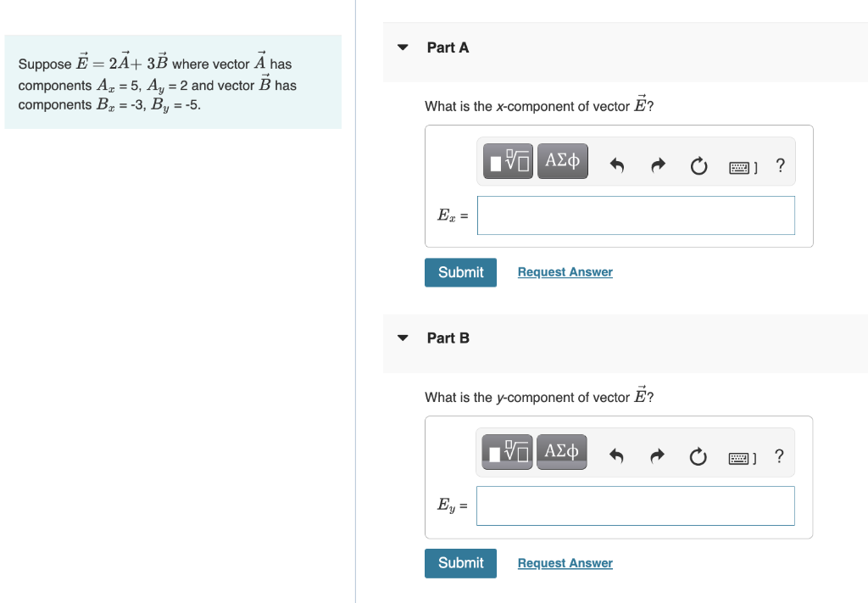Click inside the Ey answer field
Image resolution: width=868 pixels, height=603 pixels.
coord(635,505)
